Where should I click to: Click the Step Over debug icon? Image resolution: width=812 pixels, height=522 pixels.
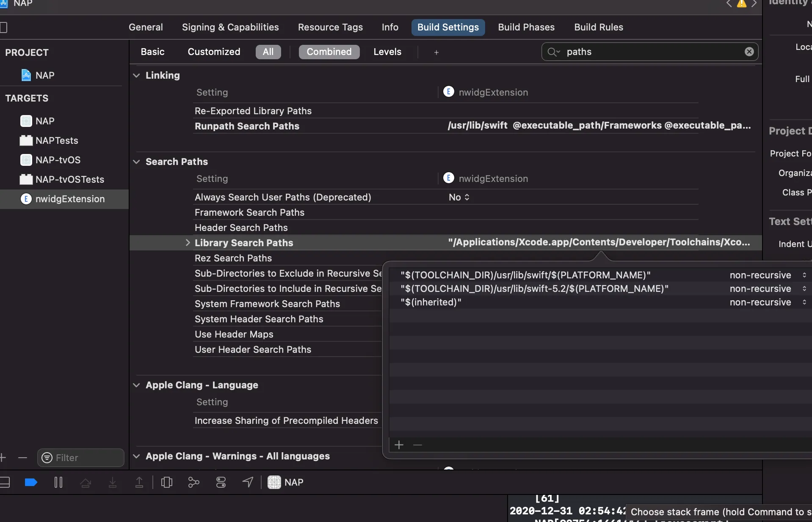click(x=86, y=482)
